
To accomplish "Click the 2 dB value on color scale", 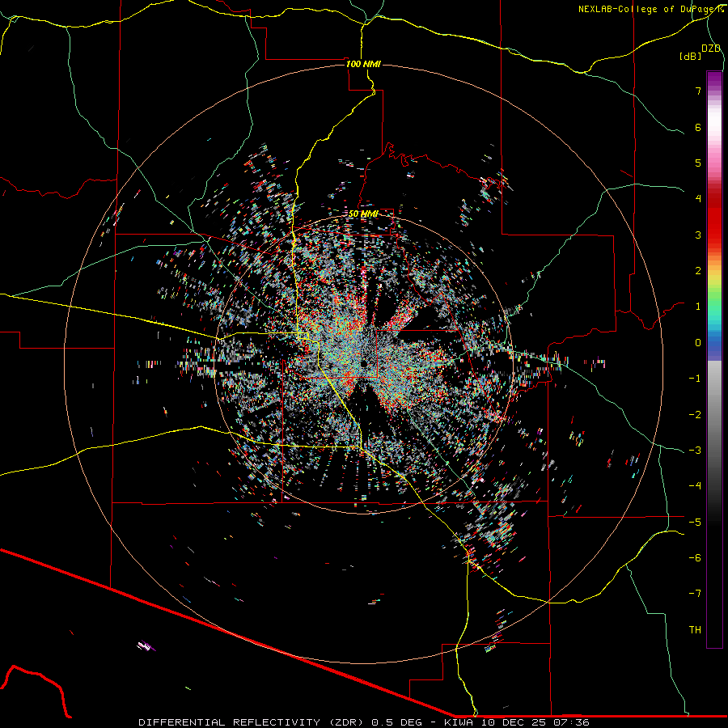I will (698, 271).
